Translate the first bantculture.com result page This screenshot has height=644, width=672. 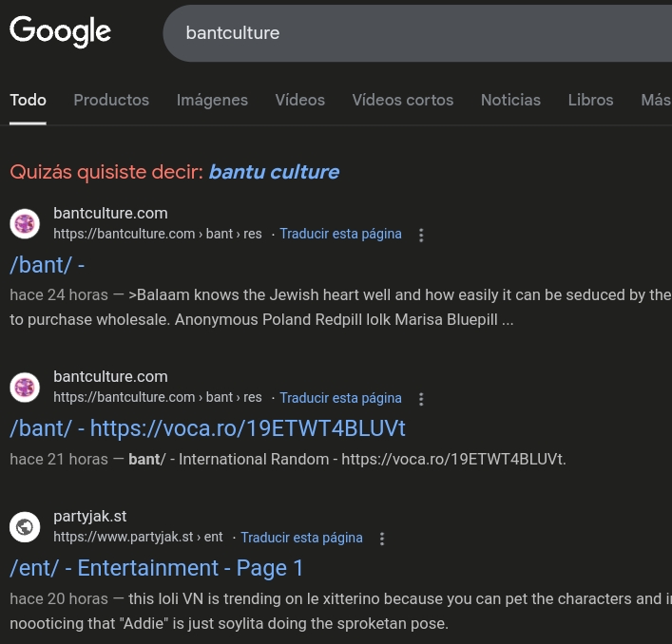pos(340,234)
